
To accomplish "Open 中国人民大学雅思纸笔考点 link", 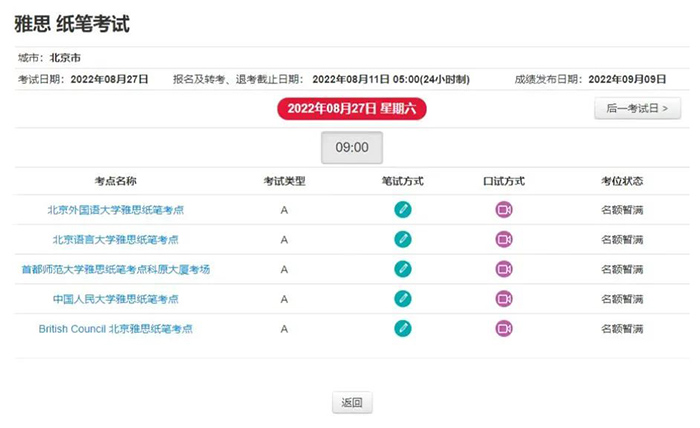I will coord(116,299).
